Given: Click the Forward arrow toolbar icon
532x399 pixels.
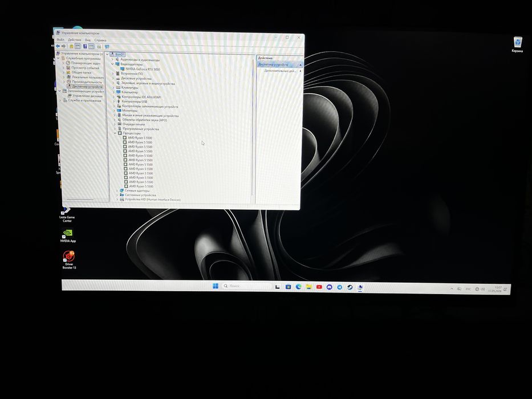Looking at the screenshot, I should pyautogui.click(x=63, y=46).
